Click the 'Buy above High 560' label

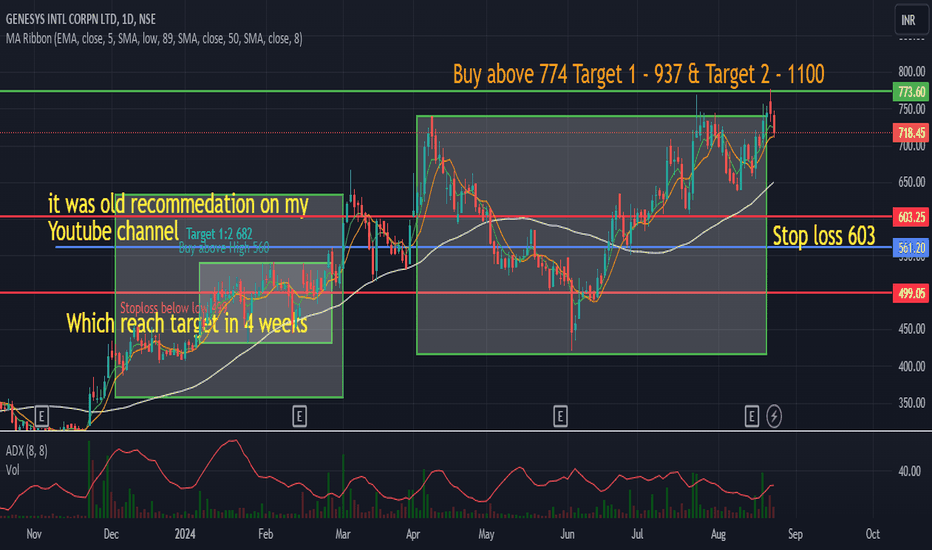(224, 248)
